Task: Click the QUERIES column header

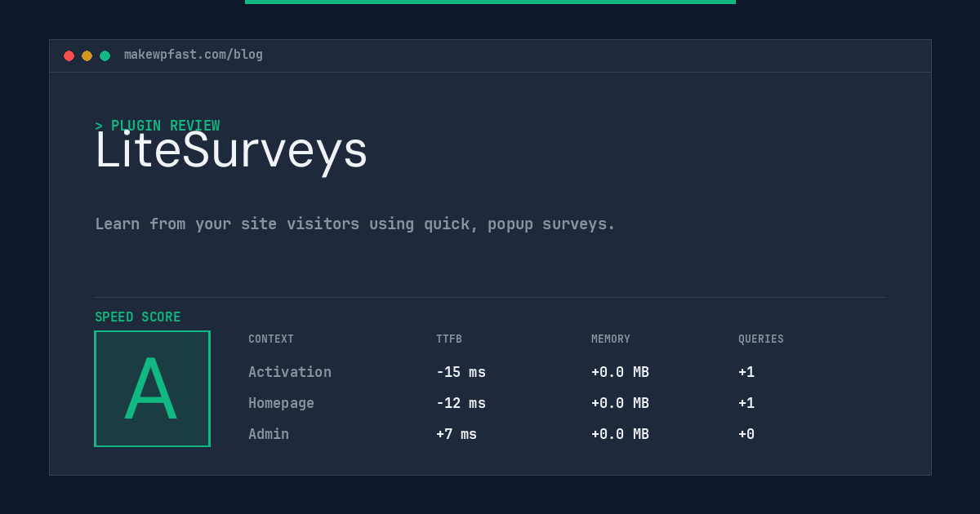Action: [x=761, y=339]
